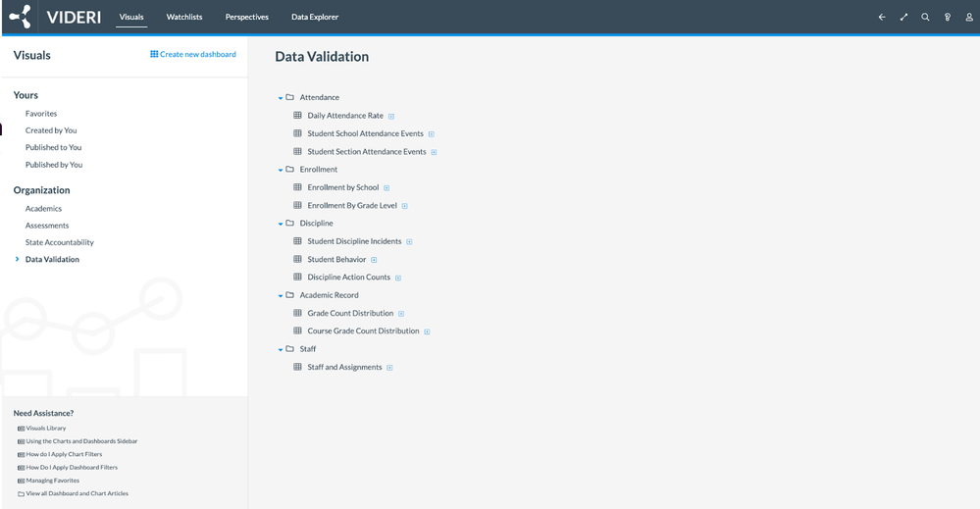Click plus icon next to Enrollment by School
Screen dimensions: 980x509
(387, 188)
